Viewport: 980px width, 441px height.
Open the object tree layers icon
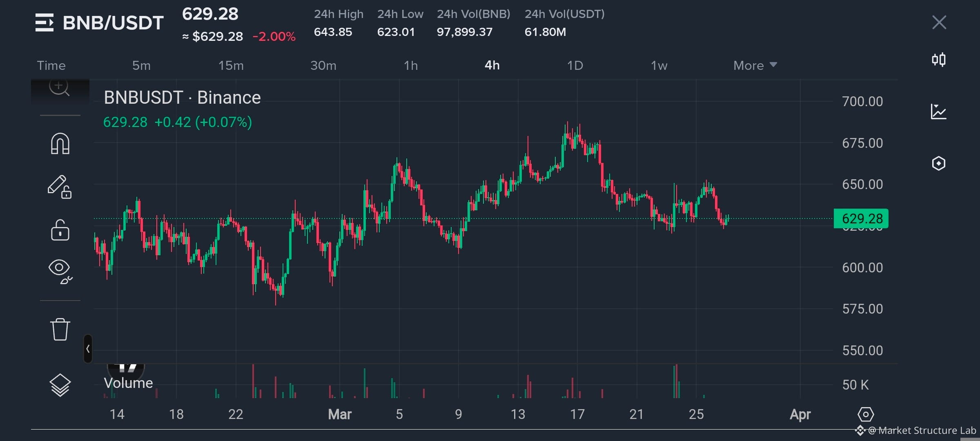[x=60, y=385]
